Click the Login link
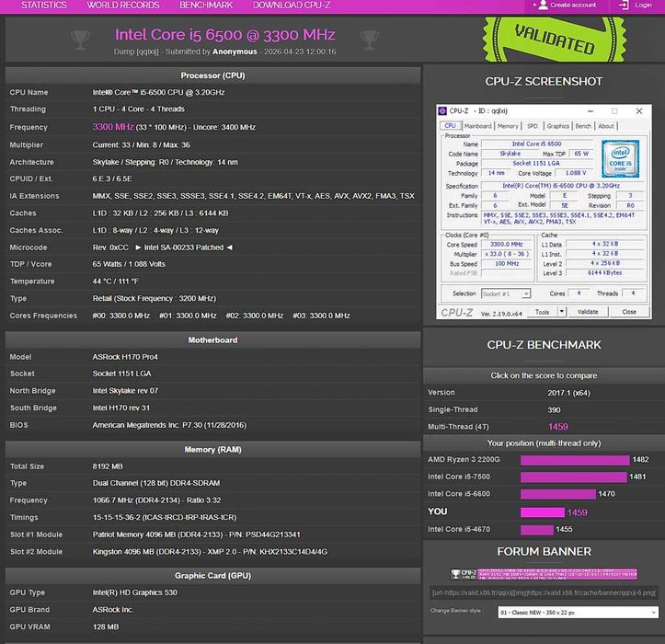This screenshot has height=644, width=665. click(x=643, y=6)
